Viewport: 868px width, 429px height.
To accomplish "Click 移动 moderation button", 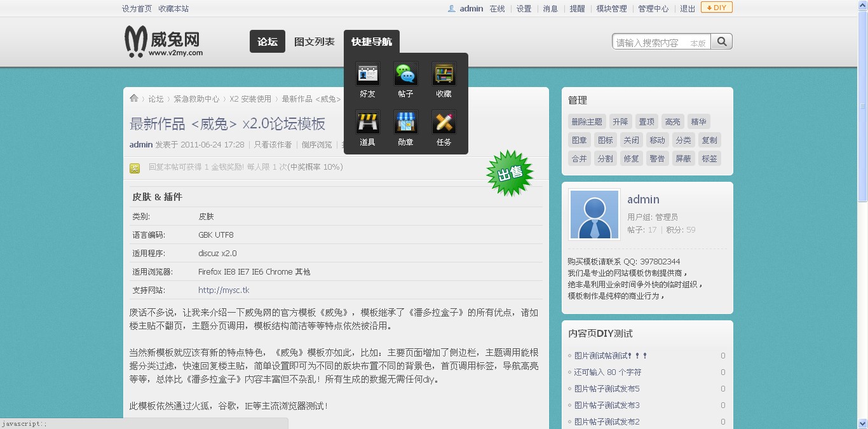I will pos(658,140).
